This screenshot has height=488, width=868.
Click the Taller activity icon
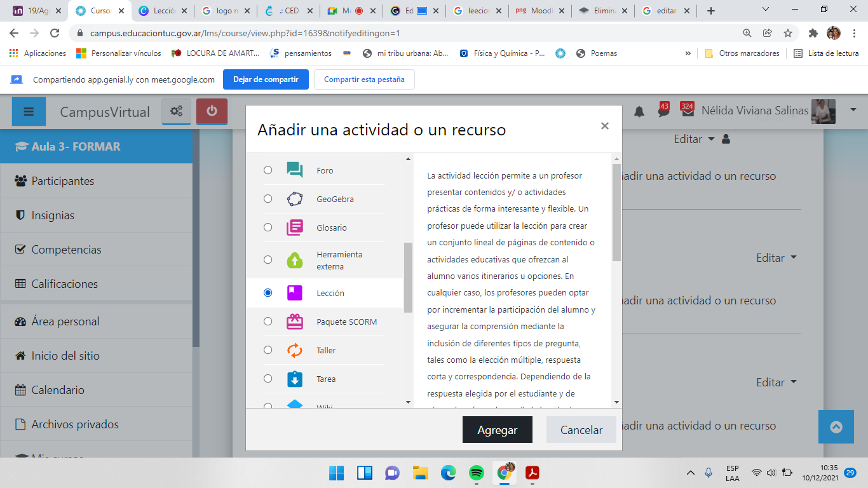(294, 350)
